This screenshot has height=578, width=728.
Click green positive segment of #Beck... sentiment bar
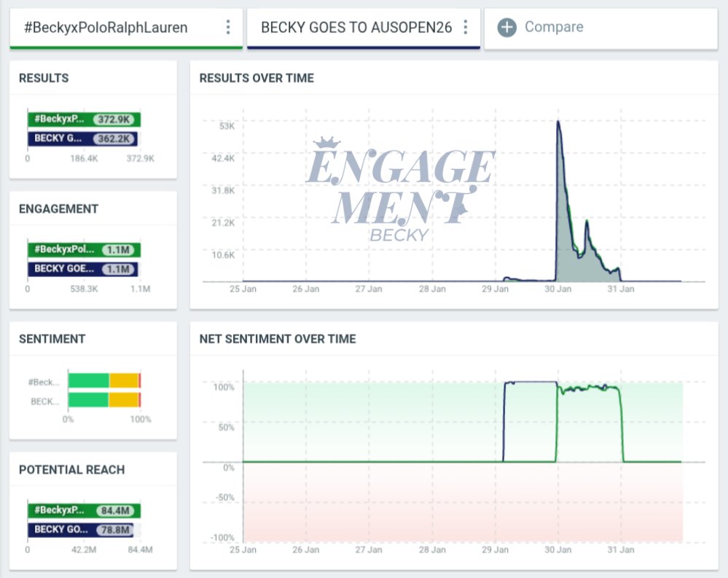pos(89,380)
